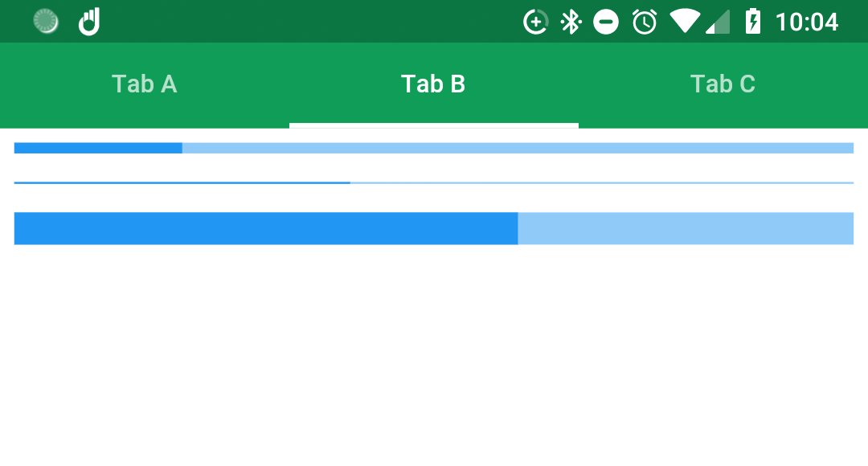This screenshot has width=868, height=466.
Task: Tap the circular loading spinner notification icon
Action: click(45, 22)
